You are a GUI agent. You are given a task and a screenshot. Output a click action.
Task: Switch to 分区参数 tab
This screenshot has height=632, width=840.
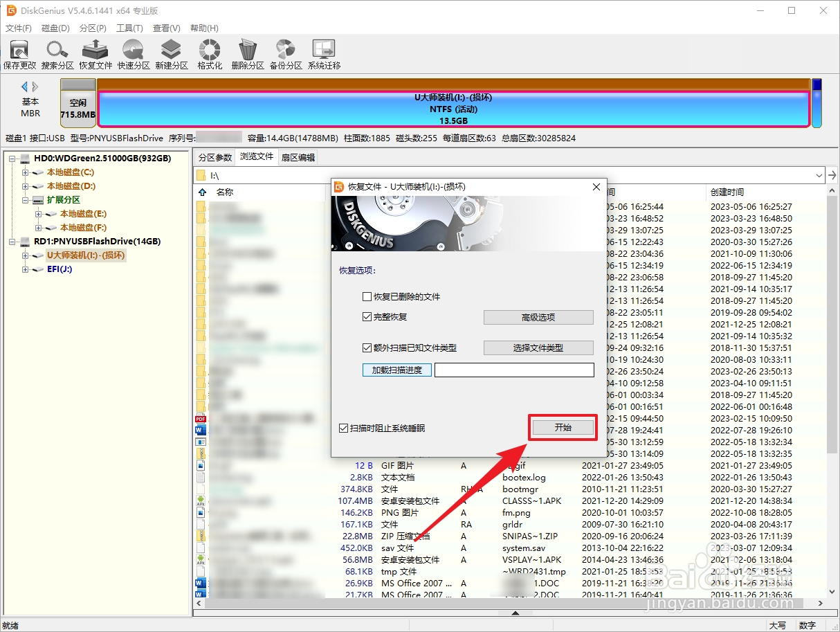pyautogui.click(x=215, y=157)
